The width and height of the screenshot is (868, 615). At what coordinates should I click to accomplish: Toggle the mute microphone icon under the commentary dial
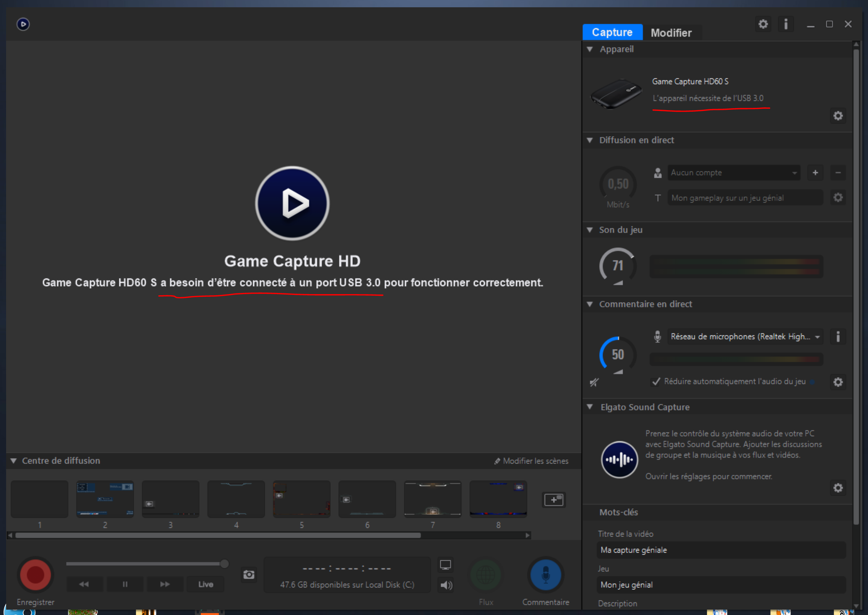(594, 382)
